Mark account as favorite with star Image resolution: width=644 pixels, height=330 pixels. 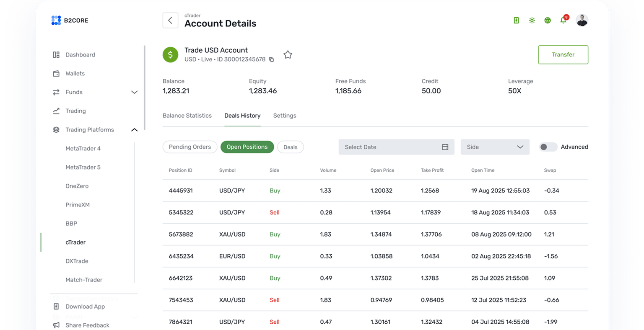tap(288, 54)
